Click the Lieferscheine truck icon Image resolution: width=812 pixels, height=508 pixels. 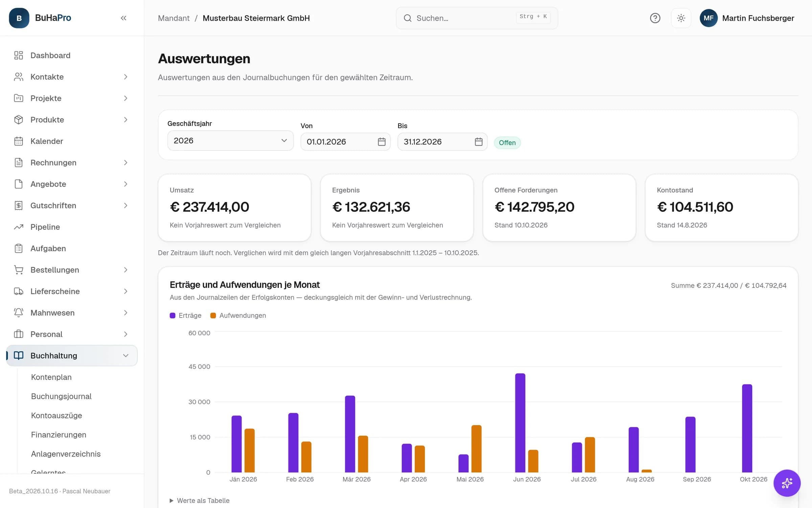pyautogui.click(x=19, y=291)
